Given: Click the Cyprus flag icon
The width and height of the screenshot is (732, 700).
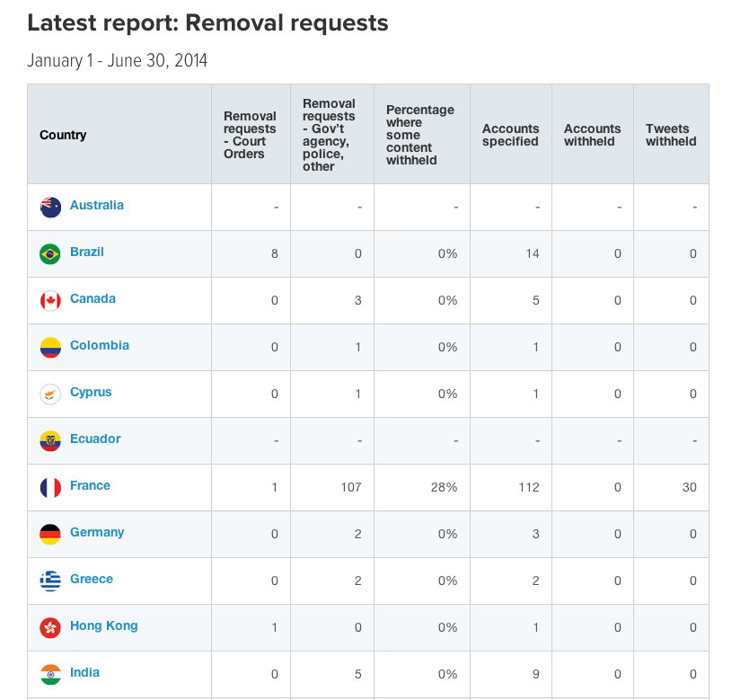Looking at the screenshot, I should [50, 394].
